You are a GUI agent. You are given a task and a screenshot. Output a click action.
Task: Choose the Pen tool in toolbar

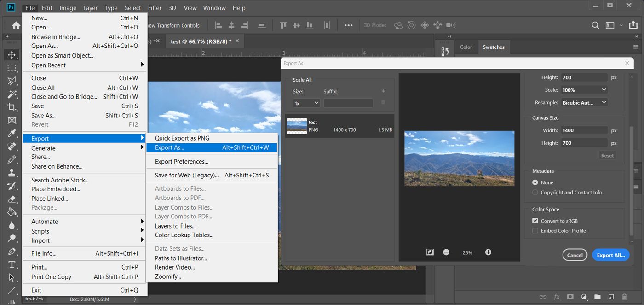coord(12,252)
